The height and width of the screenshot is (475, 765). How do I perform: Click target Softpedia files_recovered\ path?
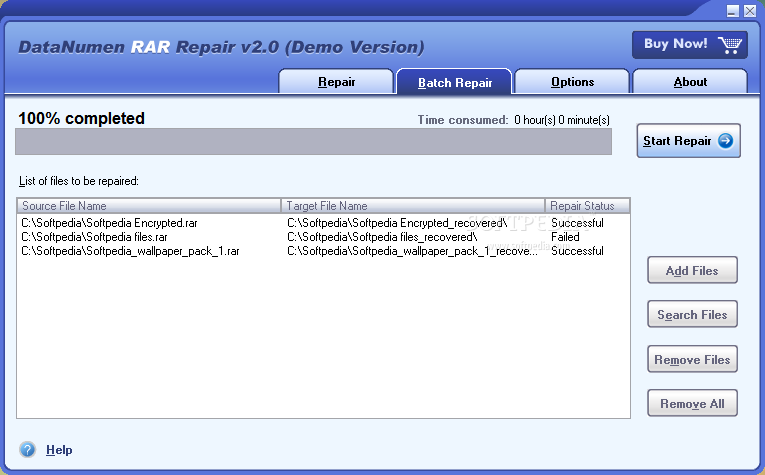(382, 237)
